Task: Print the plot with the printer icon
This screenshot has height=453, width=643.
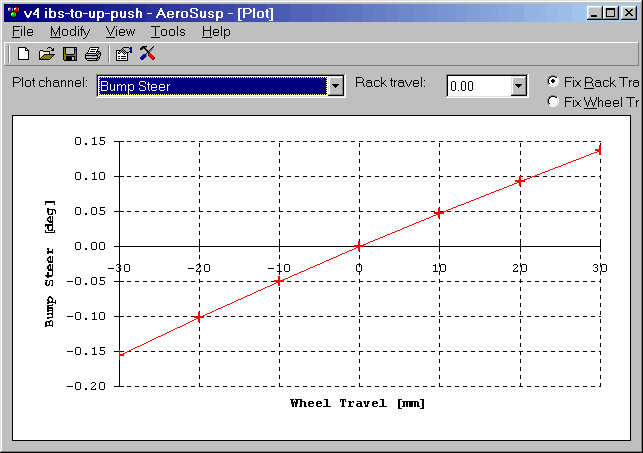Action: point(93,54)
